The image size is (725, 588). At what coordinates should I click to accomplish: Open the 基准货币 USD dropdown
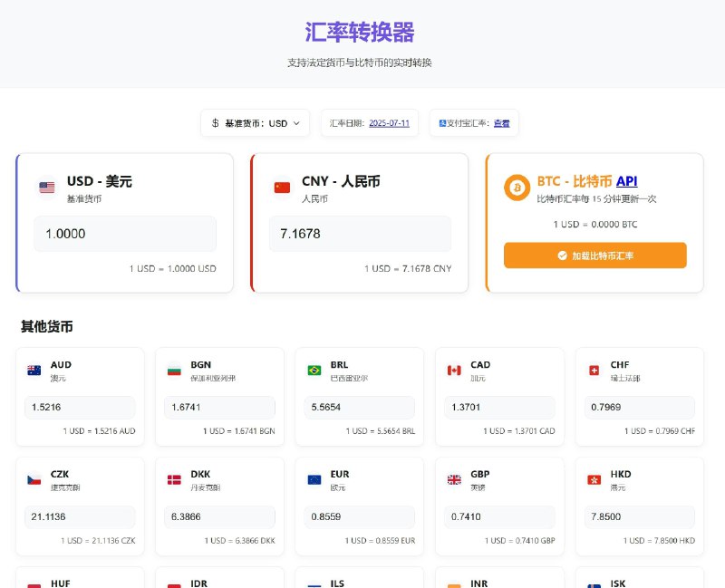[x=256, y=122]
